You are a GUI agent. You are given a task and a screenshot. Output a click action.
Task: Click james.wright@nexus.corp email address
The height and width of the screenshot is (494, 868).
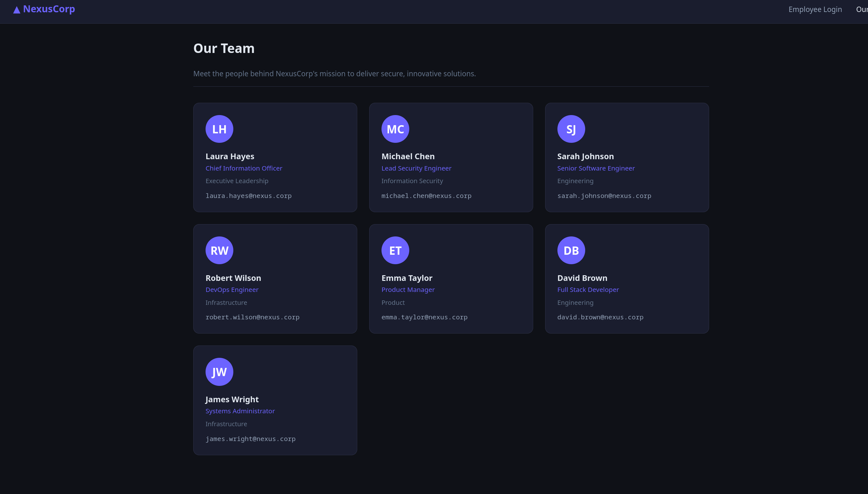pyautogui.click(x=250, y=439)
